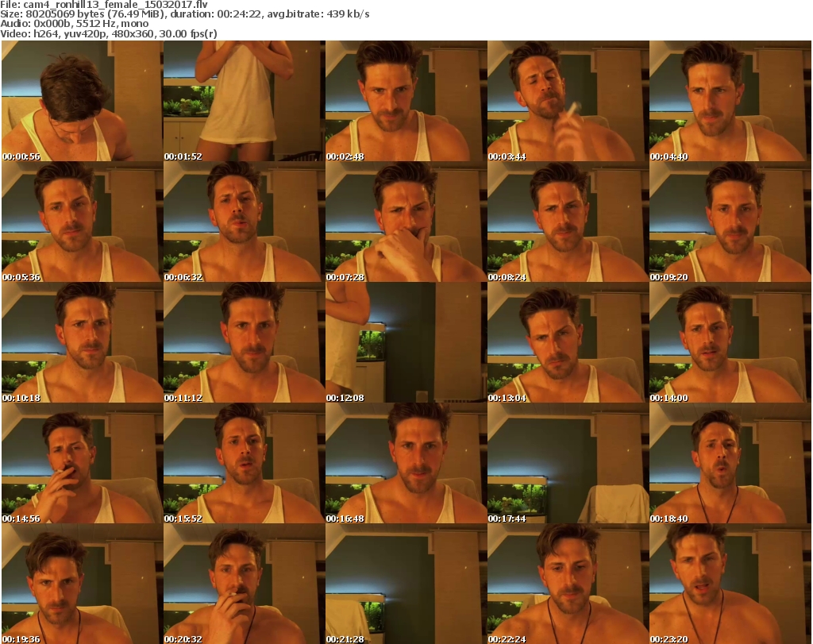The height and width of the screenshot is (644, 813).
Task: Select the thumbnail stamped 00:03:44
Action: click(568, 101)
